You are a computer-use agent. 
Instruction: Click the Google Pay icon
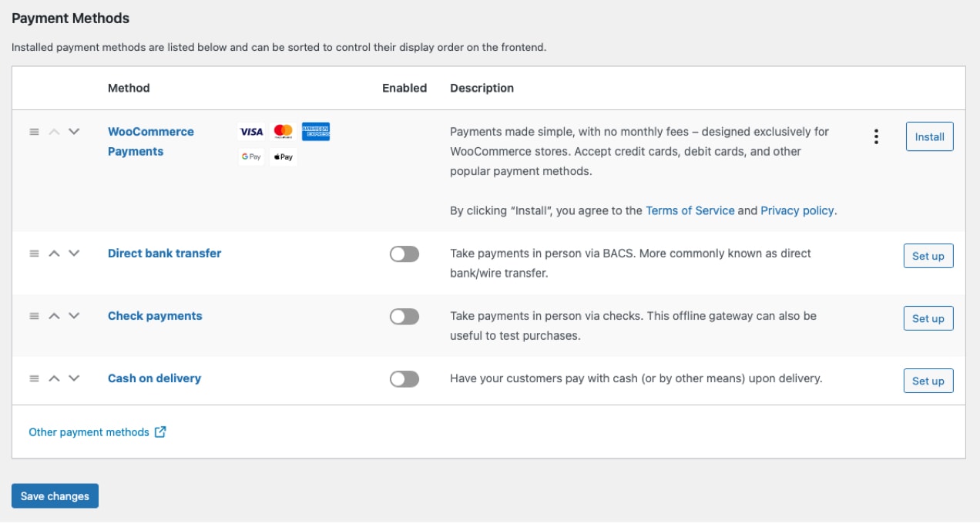(250, 156)
